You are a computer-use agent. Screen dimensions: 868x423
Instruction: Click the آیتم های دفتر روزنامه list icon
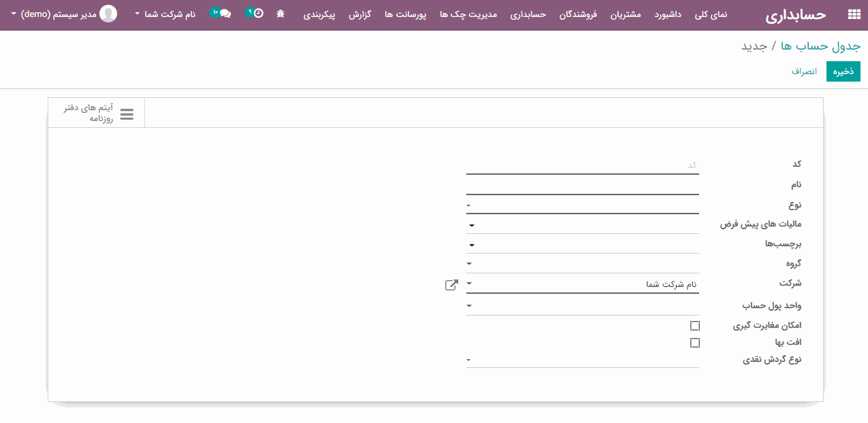[127, 114]
